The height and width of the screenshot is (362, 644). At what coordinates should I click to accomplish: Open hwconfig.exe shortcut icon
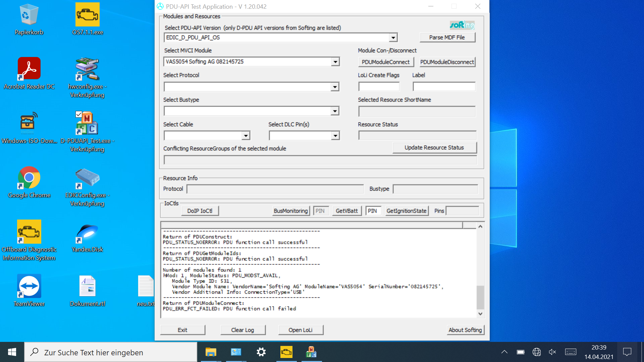pos(87,78)
